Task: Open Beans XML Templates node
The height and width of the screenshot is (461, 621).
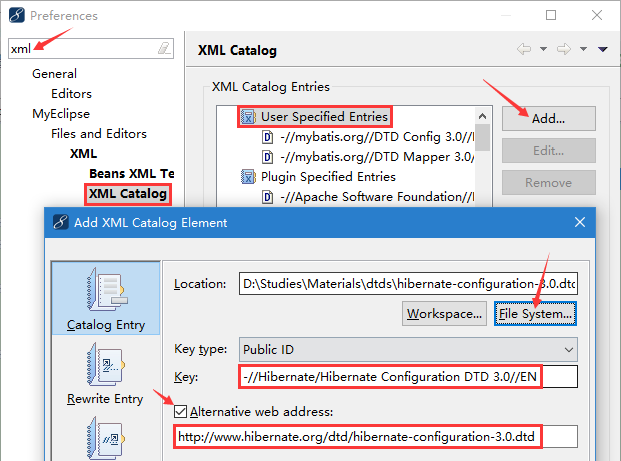Action: (x=131, y=173)
